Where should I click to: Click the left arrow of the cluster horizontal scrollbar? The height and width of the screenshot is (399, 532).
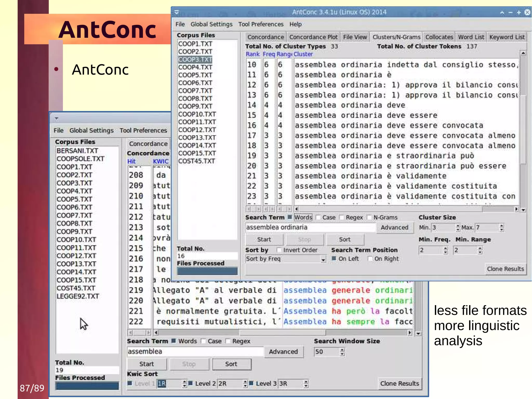pyautogui.click(x=296, y=209)
